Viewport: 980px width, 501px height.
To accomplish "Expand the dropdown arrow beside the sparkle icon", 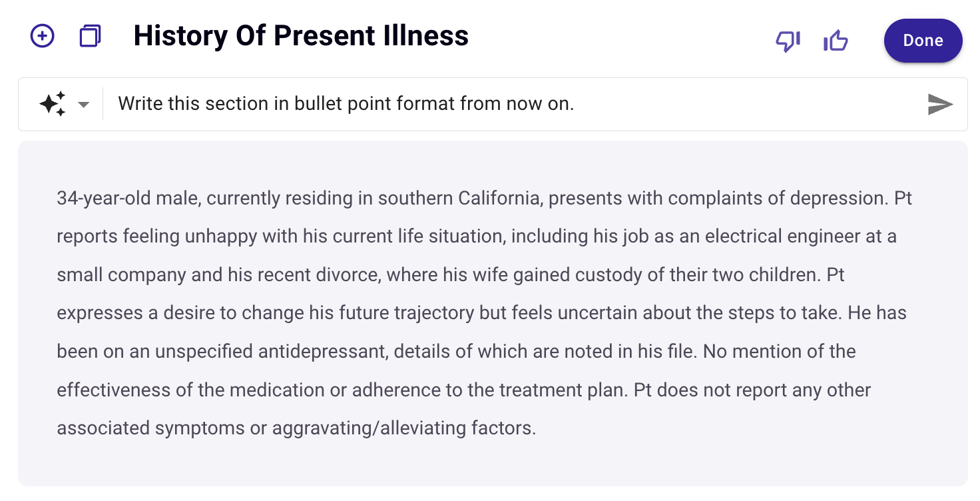I will tap(83, 105).
